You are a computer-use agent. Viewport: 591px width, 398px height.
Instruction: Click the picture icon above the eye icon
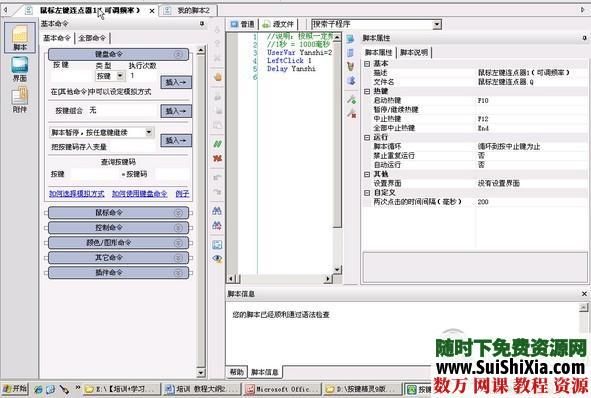[x=217, y=245]
